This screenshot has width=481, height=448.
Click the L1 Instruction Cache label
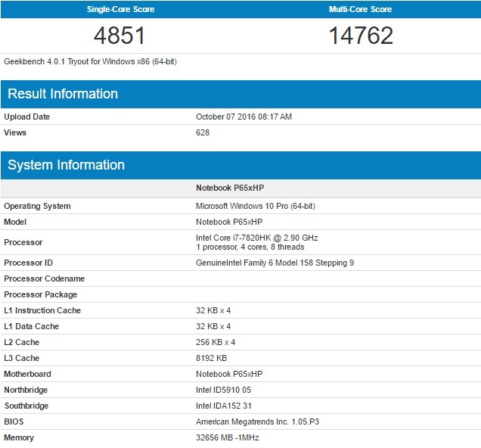pos(42,310)
